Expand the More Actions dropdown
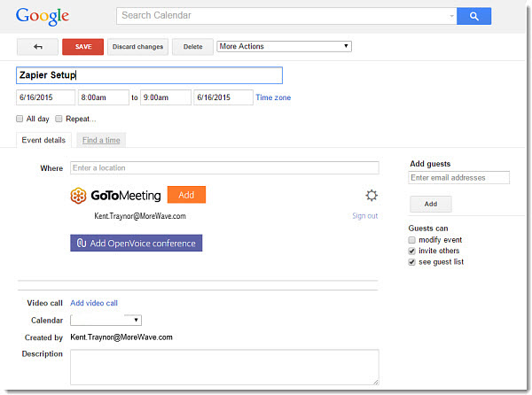 pos(284,47)
